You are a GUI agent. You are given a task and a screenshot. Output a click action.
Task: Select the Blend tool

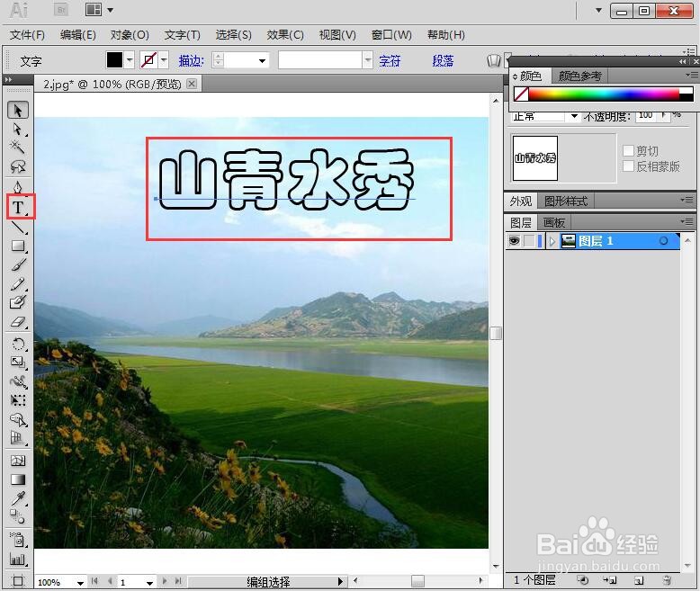[x=18, y=517]
